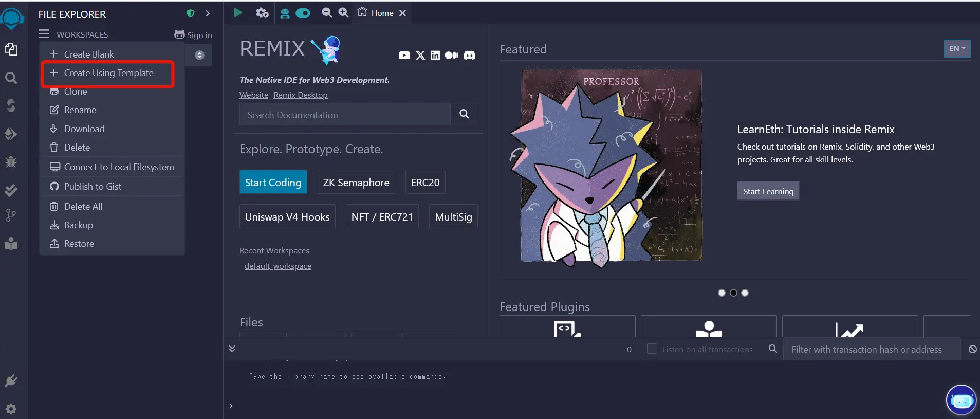
Task: Choose Create Blank from workspace menu
Action: coord(82,54)
